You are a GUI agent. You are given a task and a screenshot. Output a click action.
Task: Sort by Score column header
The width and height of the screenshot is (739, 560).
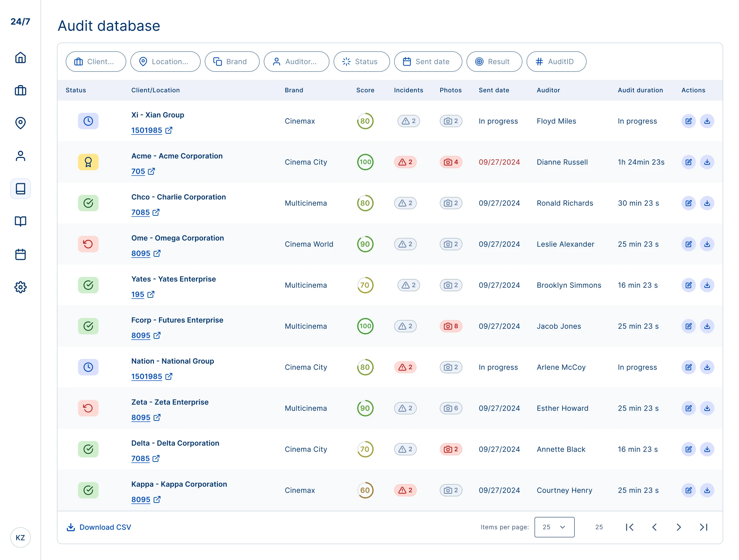pos(365,90)
